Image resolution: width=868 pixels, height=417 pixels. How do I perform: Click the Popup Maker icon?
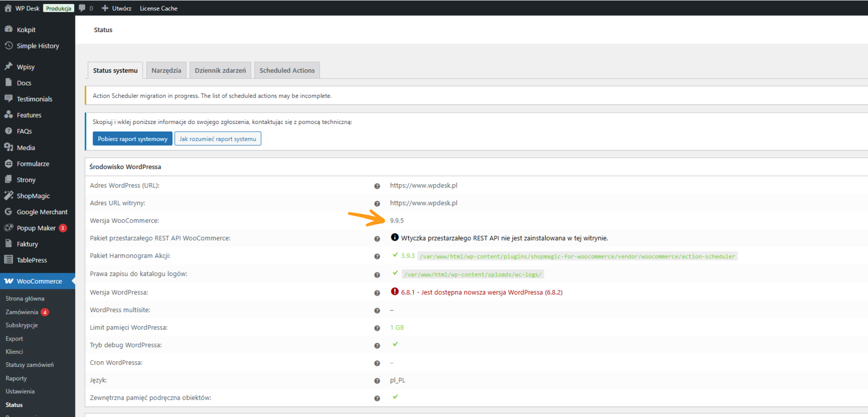coord(9,228)
